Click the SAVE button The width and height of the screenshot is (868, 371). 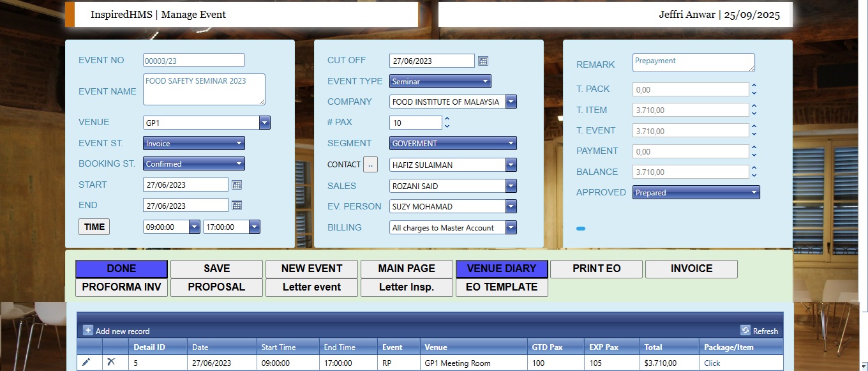216,269
